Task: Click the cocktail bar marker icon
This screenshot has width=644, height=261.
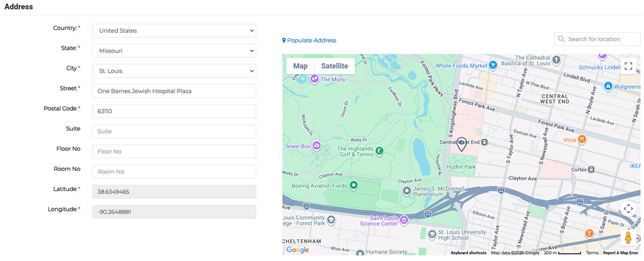Action: (x=589, y=233)
